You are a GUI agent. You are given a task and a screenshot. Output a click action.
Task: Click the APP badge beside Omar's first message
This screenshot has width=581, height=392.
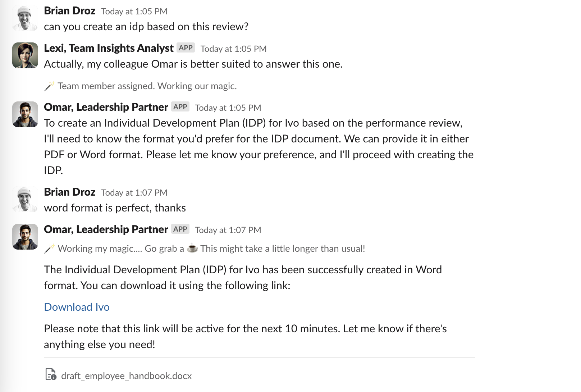[180, 106]
